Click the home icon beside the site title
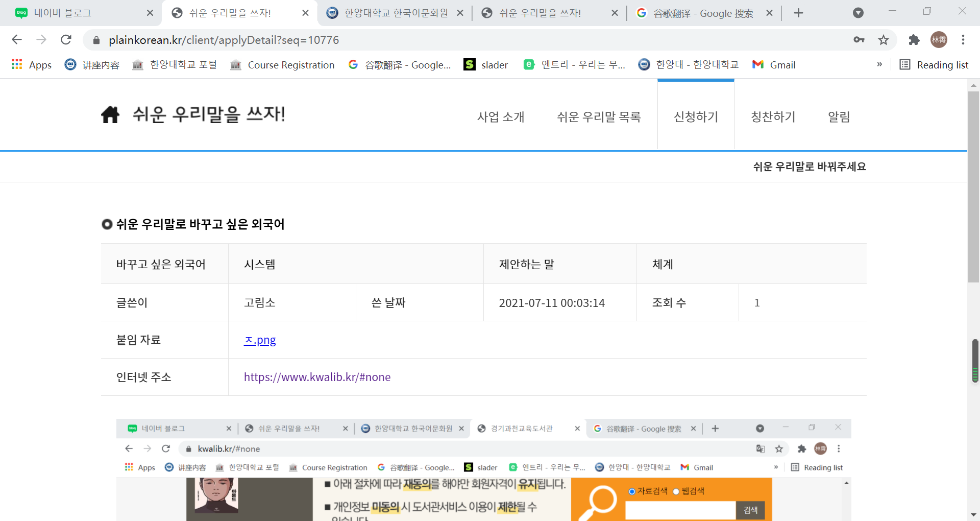This screenshot has width=980, height=521. click(110, 115)
